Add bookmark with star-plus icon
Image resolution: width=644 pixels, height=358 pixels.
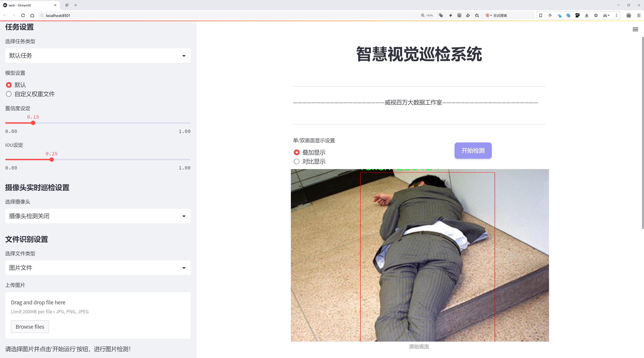(x=477, y=16)
